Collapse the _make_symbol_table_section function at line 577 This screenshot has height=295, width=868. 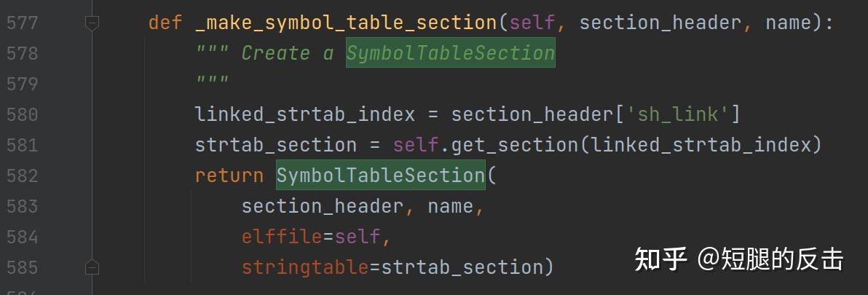click(x=92, y=23)
